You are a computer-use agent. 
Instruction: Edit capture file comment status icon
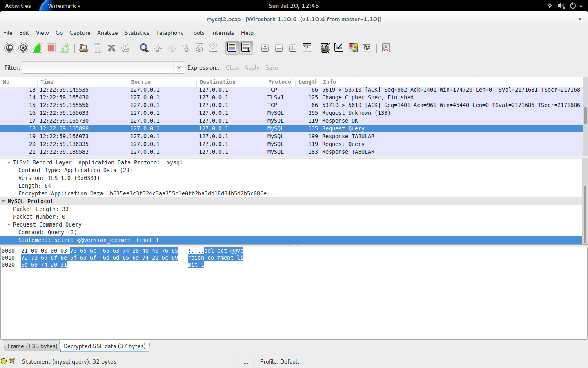[x=12, y=361]
